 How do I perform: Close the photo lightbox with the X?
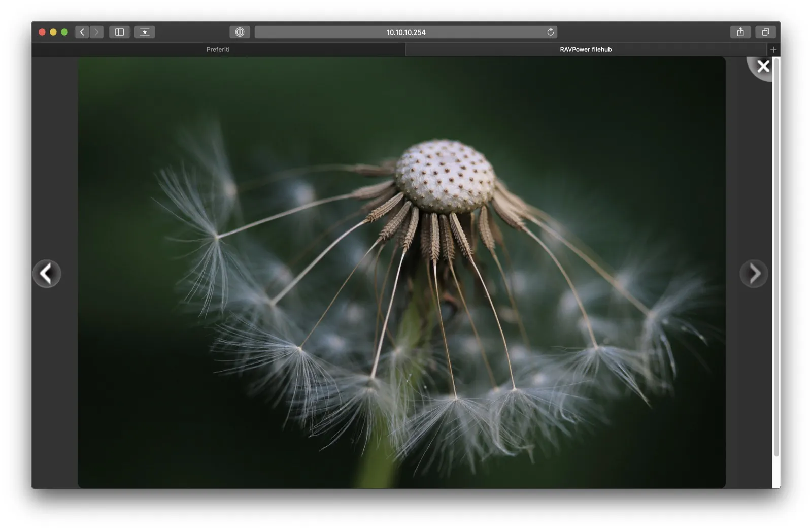[763, 66]
